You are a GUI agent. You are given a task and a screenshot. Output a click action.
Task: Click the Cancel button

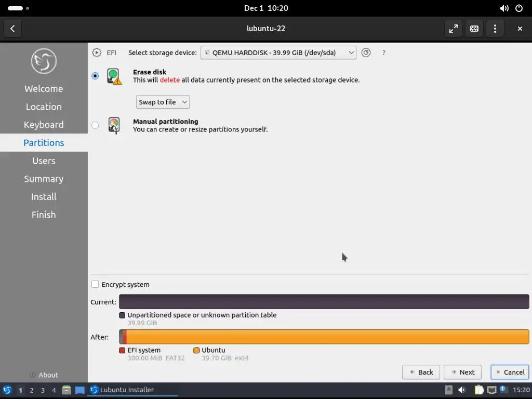click(x=510, y=372)
